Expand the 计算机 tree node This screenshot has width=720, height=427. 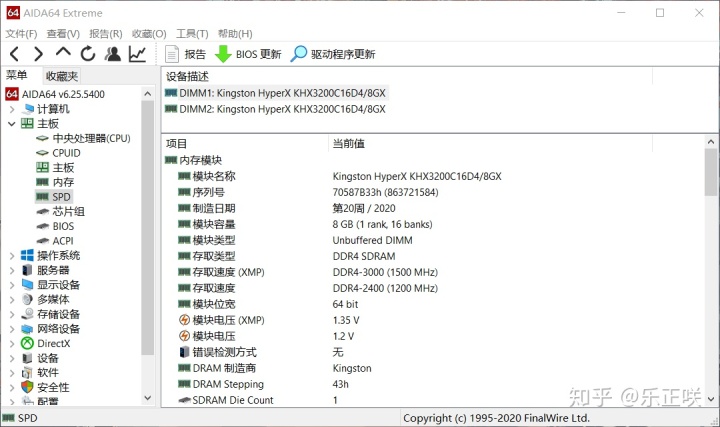12,109
